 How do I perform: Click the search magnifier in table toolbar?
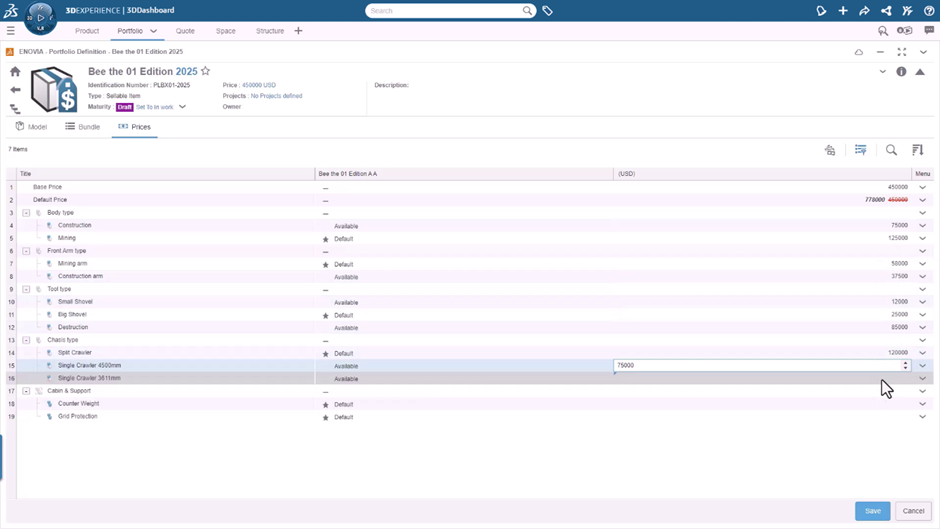coord(891,150)
